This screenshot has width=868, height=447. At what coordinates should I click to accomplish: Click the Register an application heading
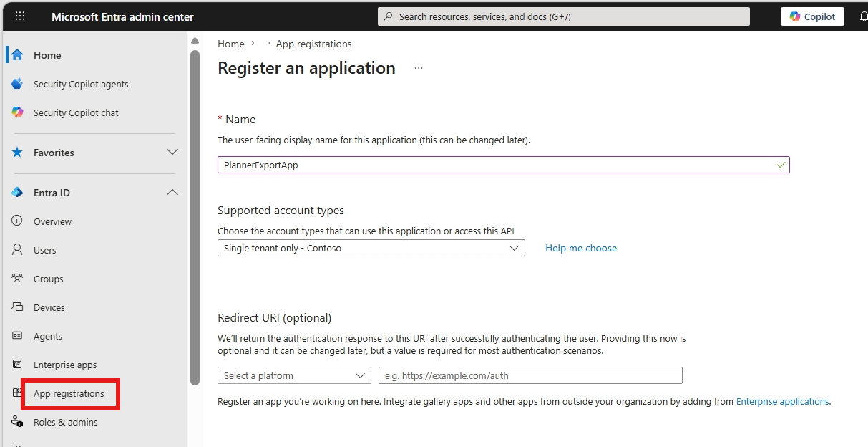(x=306, y=68)
